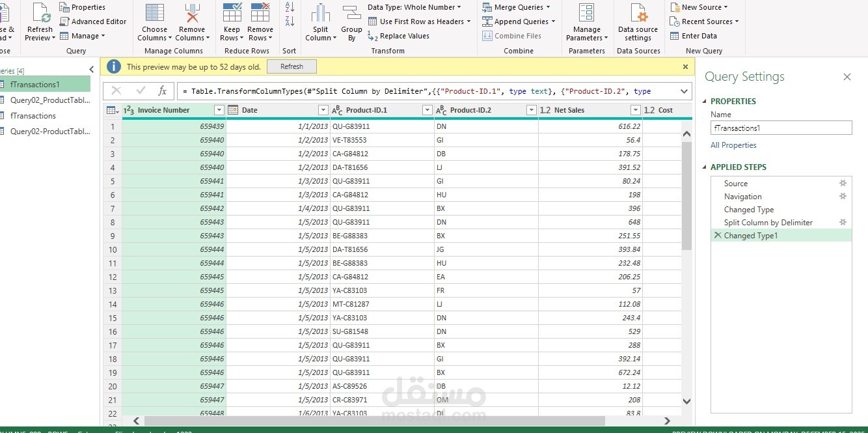868x433 pixels.
Task: Collapse the Queries pane with the chevron
Action: 91,70
